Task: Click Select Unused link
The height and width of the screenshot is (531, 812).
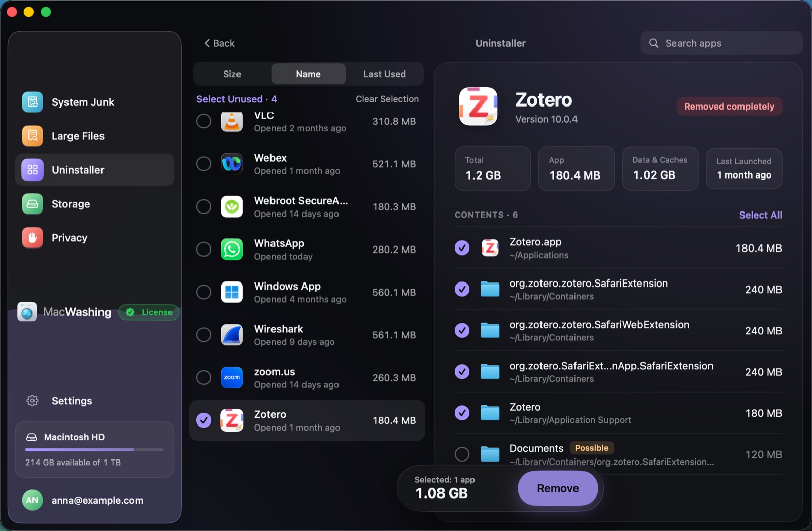Action: click(x=236, y=99)
